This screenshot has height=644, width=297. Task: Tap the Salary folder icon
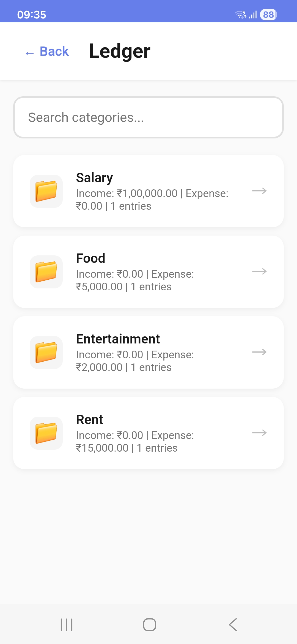point(46,191)
